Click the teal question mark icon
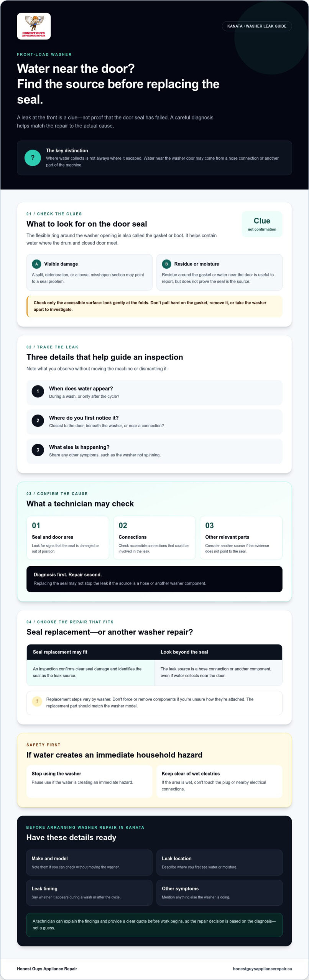Viewport: 309px width, 980px height. coord(33,158)
